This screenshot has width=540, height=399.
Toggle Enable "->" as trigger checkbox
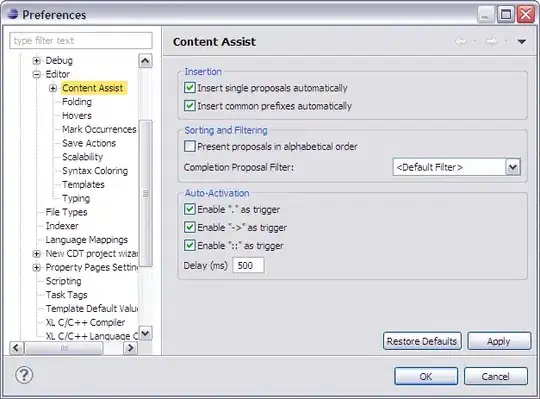click(x=189, y=227)
